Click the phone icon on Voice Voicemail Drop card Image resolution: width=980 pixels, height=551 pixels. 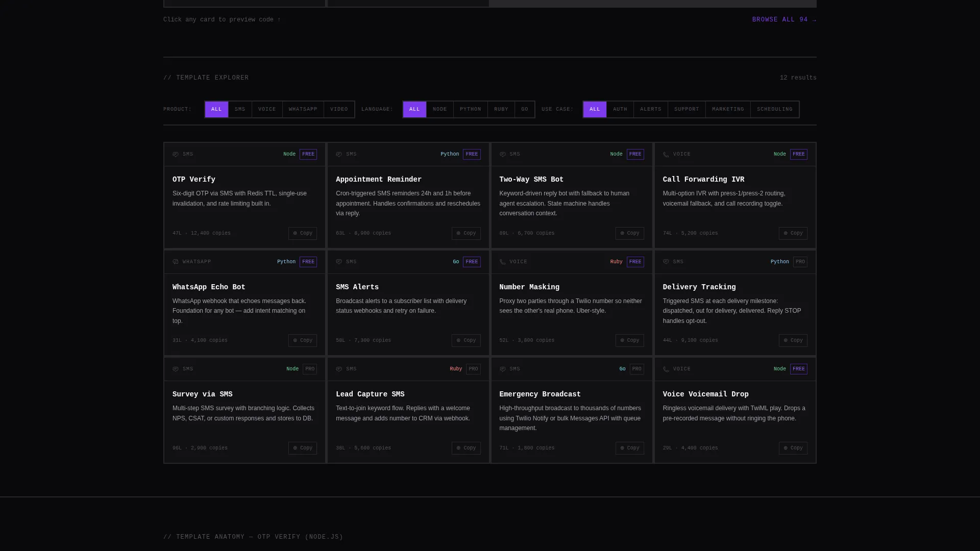click(666, 369)
